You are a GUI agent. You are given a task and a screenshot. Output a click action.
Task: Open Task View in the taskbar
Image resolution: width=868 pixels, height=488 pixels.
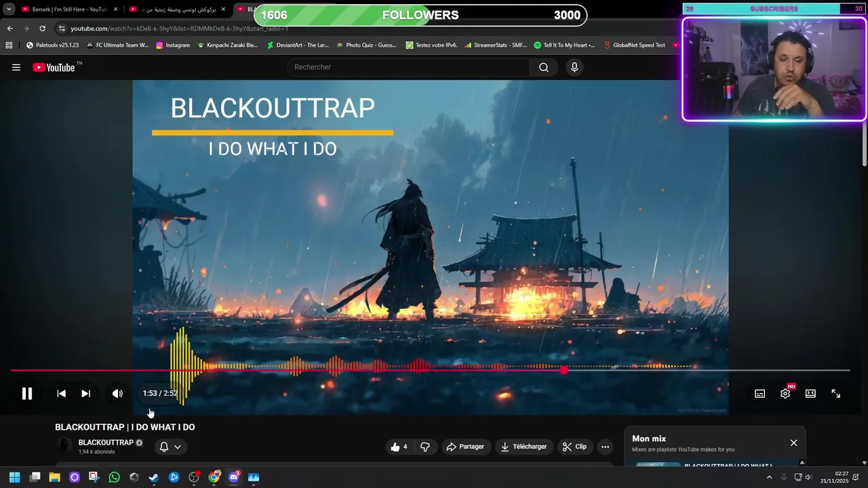coord(35,477)
